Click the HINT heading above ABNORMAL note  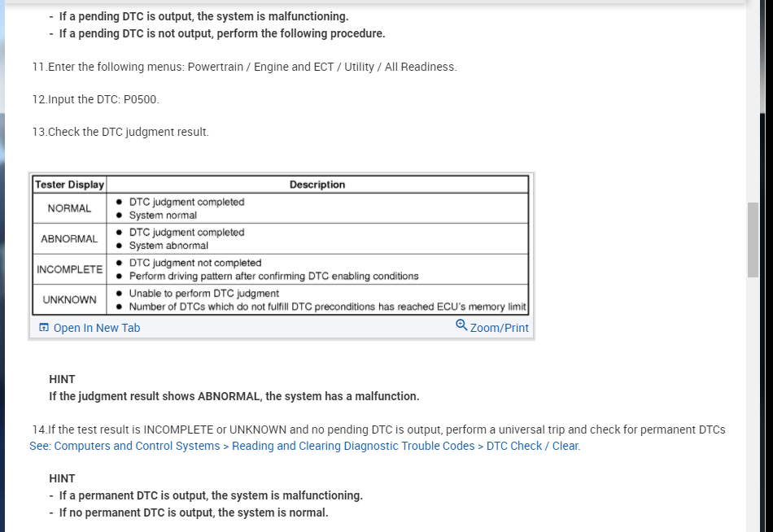(62, 379)
